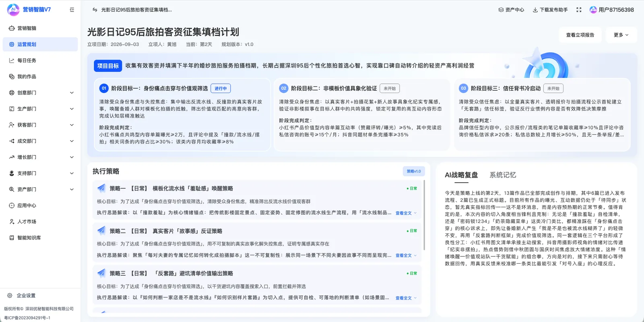
Task: Select the 阶段目标二 card number 02
Action: point(284,88)
